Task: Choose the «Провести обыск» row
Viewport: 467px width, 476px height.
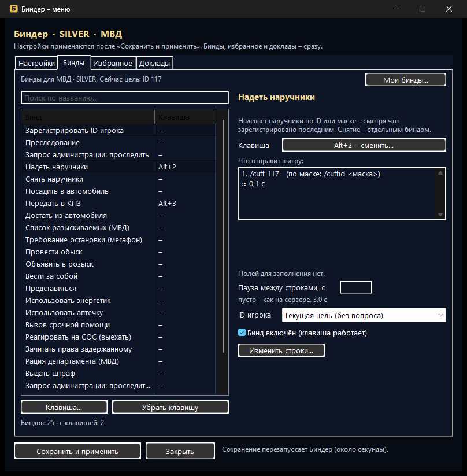Action: 118,252
